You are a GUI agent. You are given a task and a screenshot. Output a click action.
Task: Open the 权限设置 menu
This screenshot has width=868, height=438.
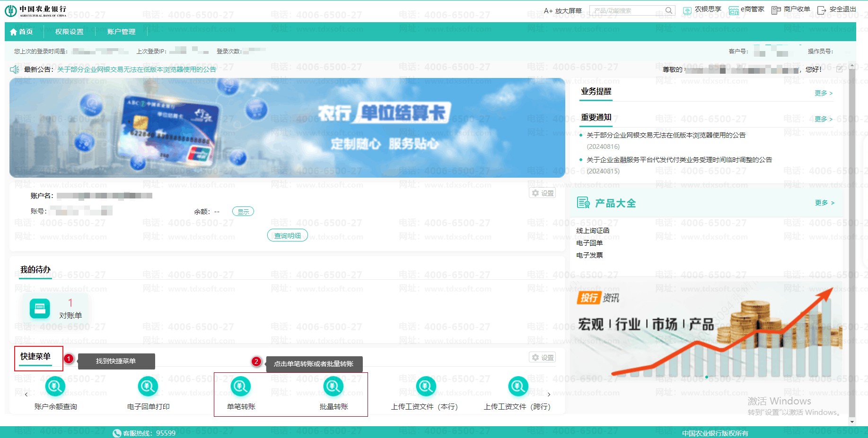69,32
